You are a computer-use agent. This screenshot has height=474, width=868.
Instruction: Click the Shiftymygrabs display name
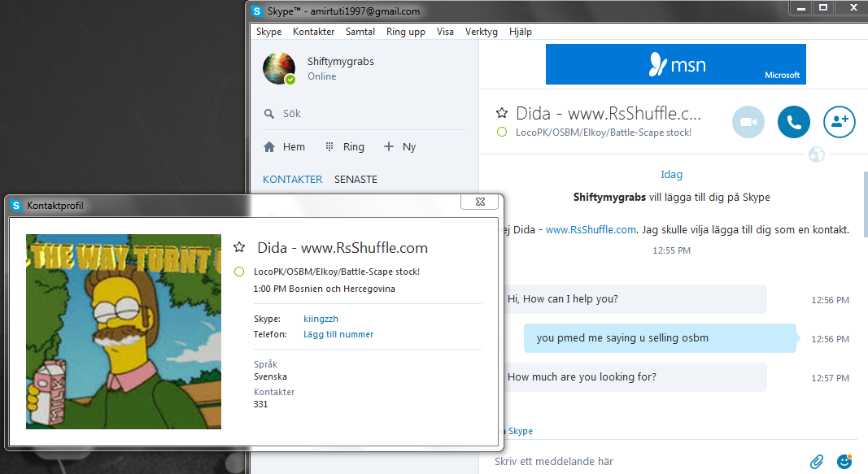341,62
